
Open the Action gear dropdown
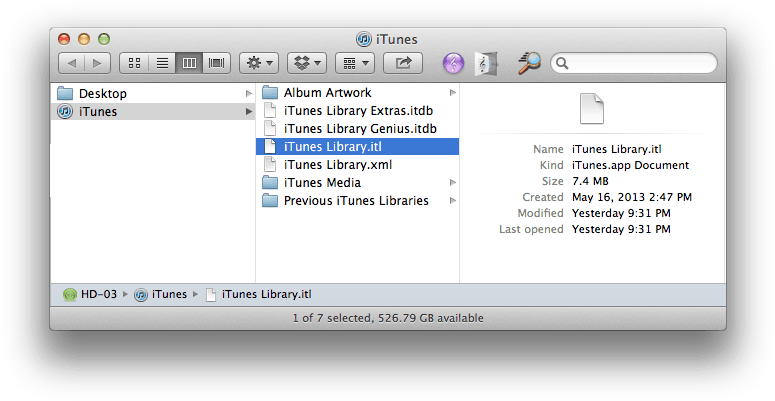point(258,63)
